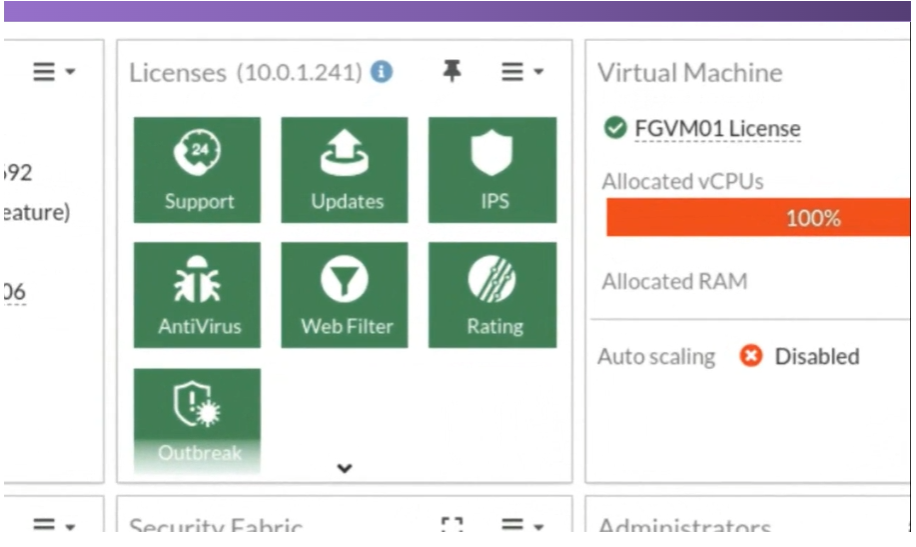Open the Security Fabric widget menu
The height and width of the screenshot is (547, 916).
click(522, 525)
